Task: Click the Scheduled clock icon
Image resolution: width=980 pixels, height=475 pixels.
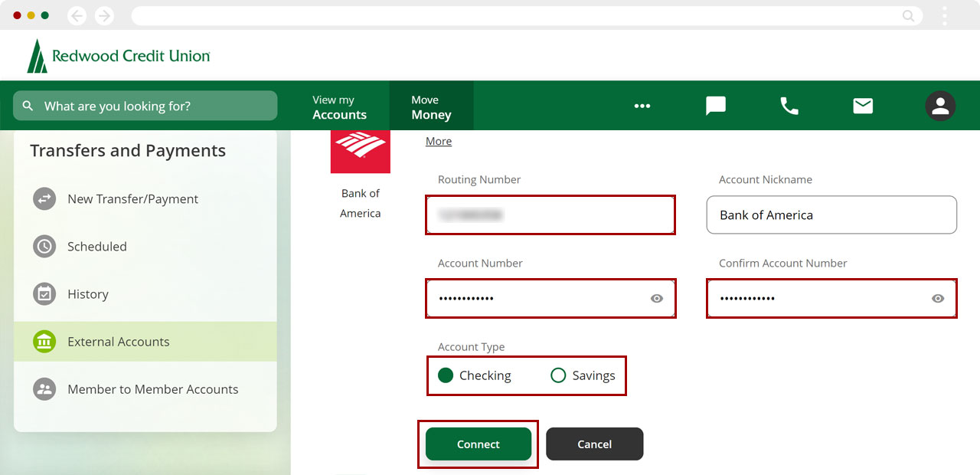Action: pos(44,247)
